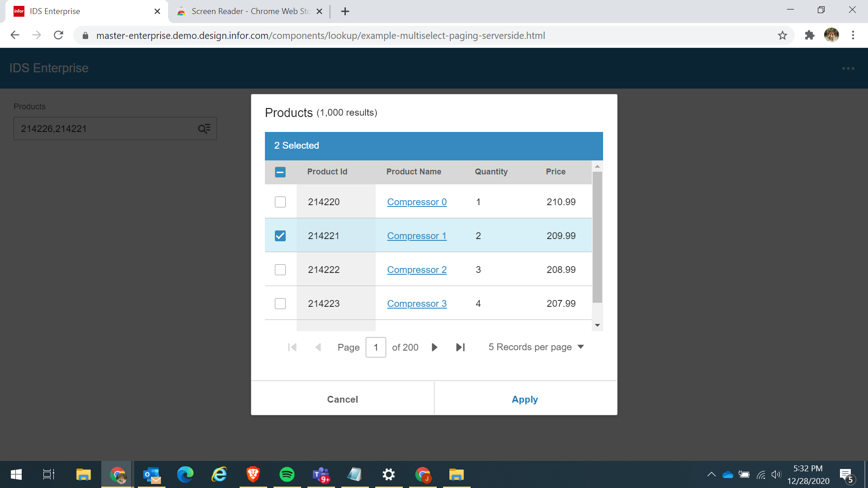Open Brave browser from the taskbar
The image size is (868, 488).
(253, 474)
